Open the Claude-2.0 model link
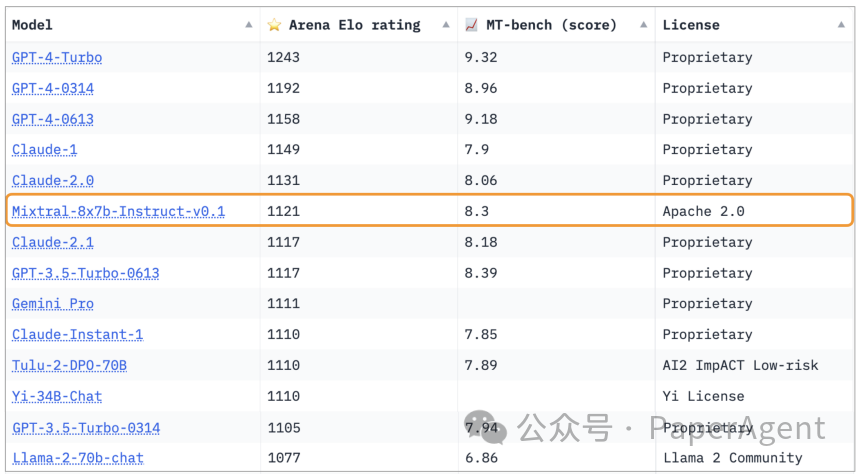The image size is (862, 474). tap(53, 180)
